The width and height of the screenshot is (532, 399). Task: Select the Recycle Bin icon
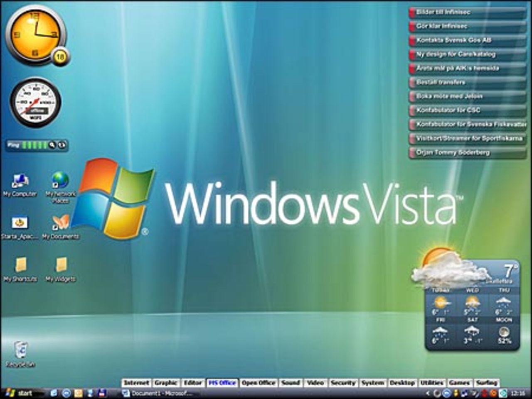pyautogui.click(x=20, y=354)
